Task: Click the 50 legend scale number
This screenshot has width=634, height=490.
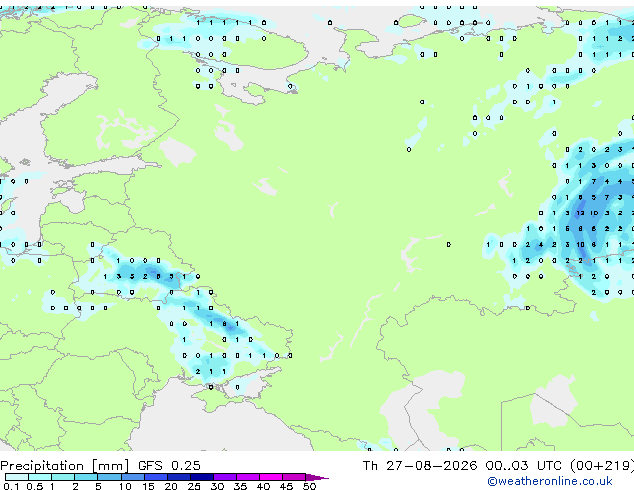Action: pos(309,486)
